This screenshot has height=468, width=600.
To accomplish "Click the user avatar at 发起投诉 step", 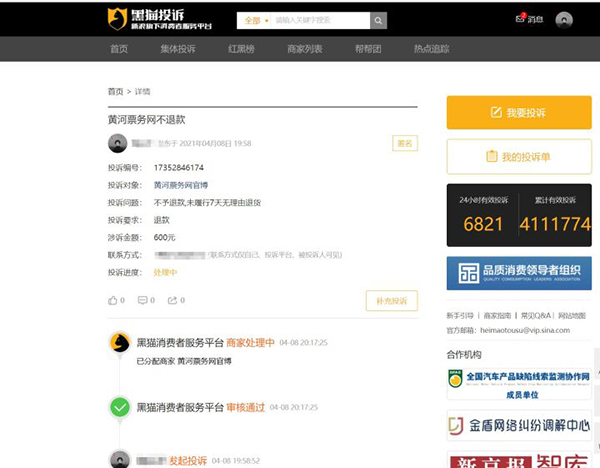I will point(120,460).
